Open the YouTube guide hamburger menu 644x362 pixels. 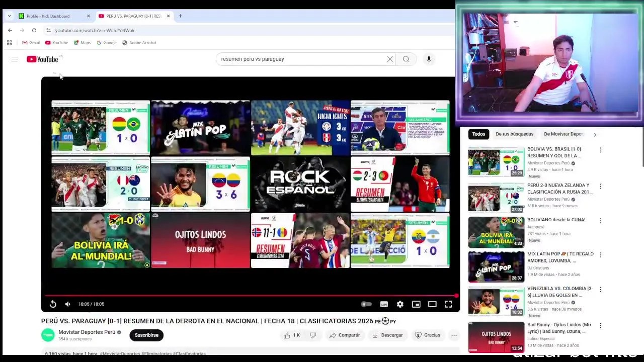click(15, 59)
